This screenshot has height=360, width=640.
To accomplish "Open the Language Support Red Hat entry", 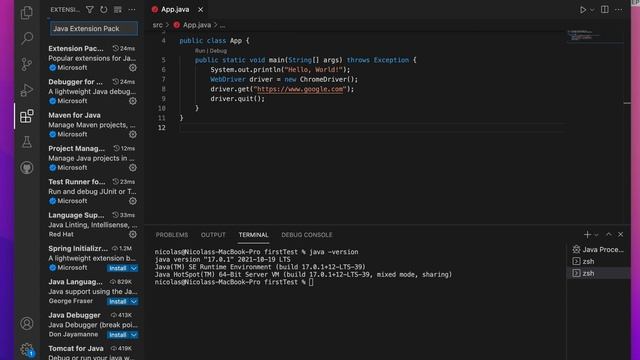I will tap(93, 225).
